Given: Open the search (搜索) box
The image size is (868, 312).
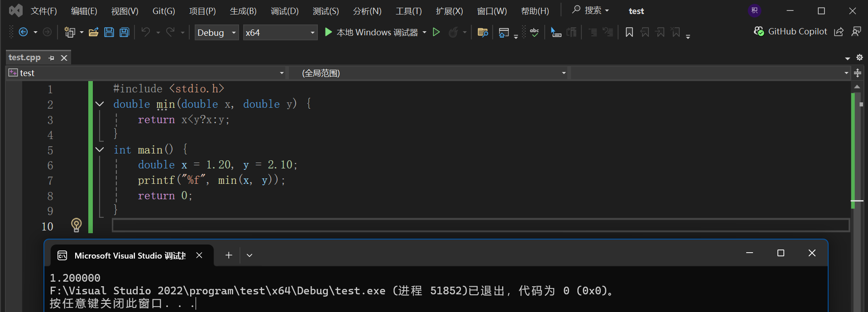Looking at the screenshot, I should [590, 10].
